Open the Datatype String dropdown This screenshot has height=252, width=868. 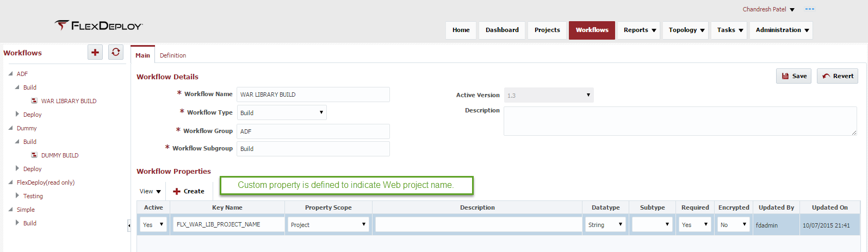605,224
